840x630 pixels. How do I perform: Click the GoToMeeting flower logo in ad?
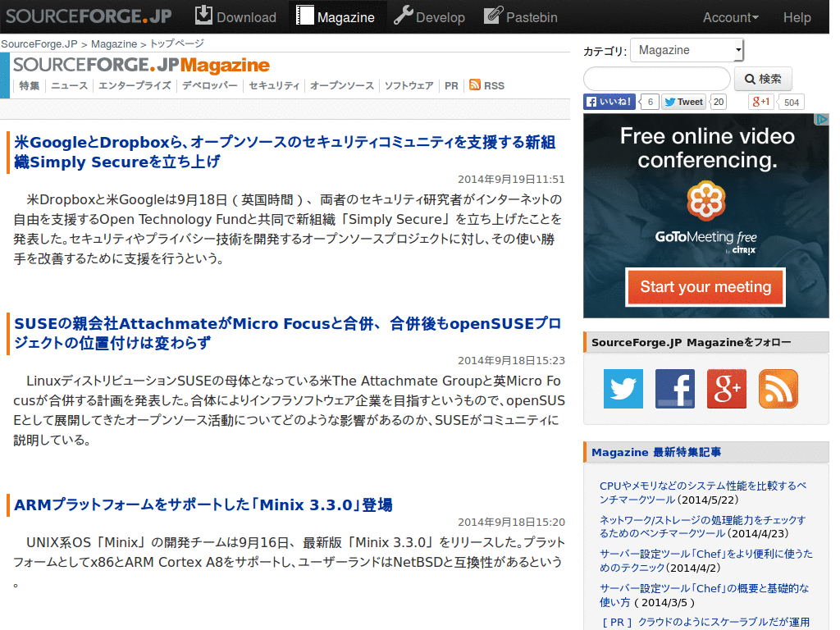pos(706,201)
